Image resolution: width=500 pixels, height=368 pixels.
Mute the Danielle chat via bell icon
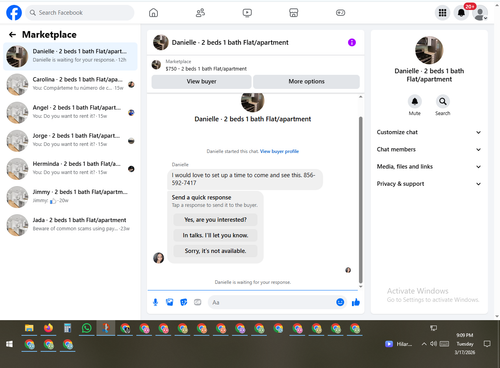pyautogui.click(x=415, y=101)
